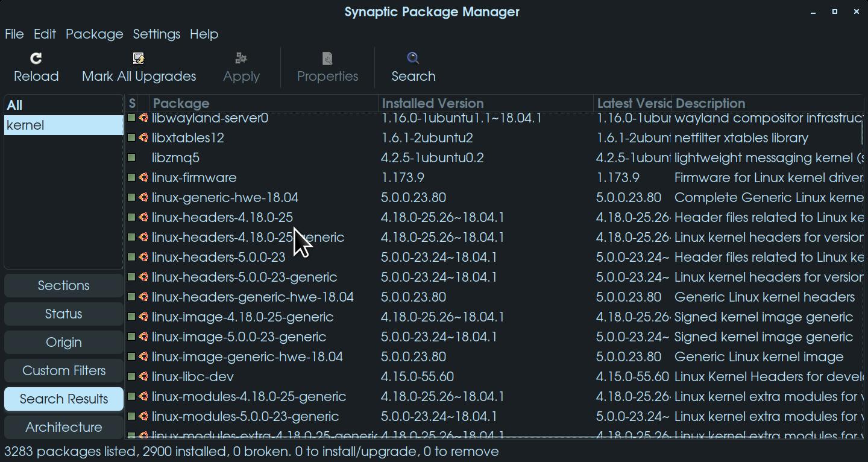The image size is (868, 462).
Task: Click the Reload toolbar icon
Action: click(36, 59)
